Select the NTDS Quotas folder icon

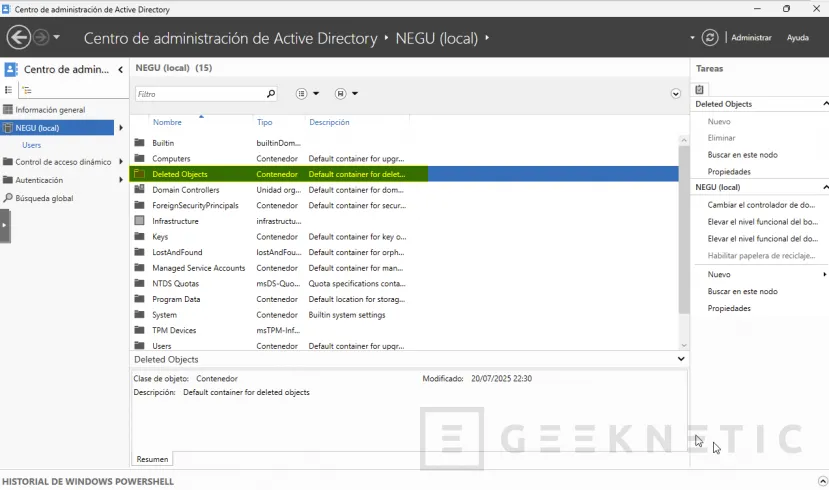pyautogui.click(x=140, y=283)
